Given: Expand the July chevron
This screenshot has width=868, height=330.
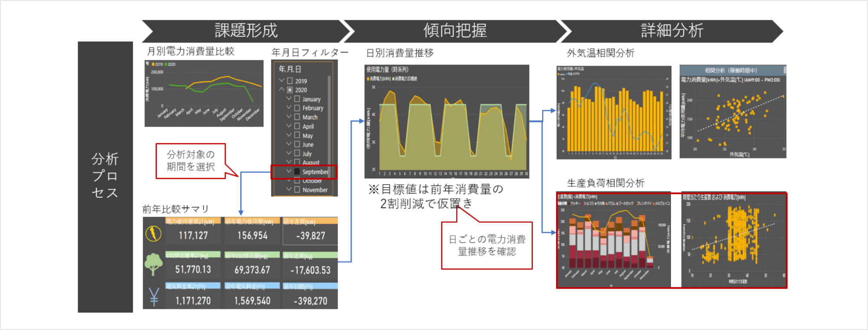Looking at the screenshot, I should coord(289,153).
